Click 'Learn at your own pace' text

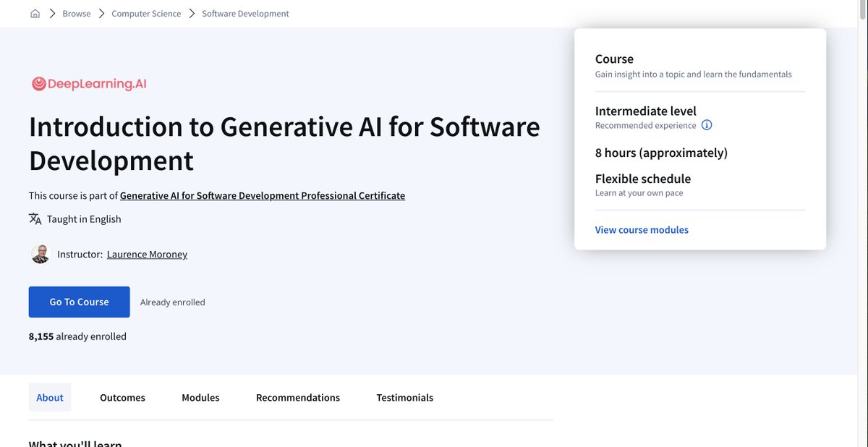click(639, 193)
